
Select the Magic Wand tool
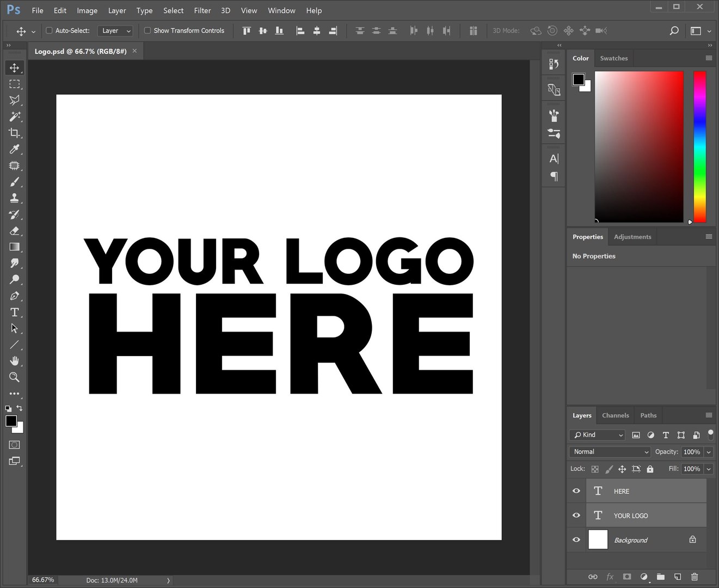14,117
